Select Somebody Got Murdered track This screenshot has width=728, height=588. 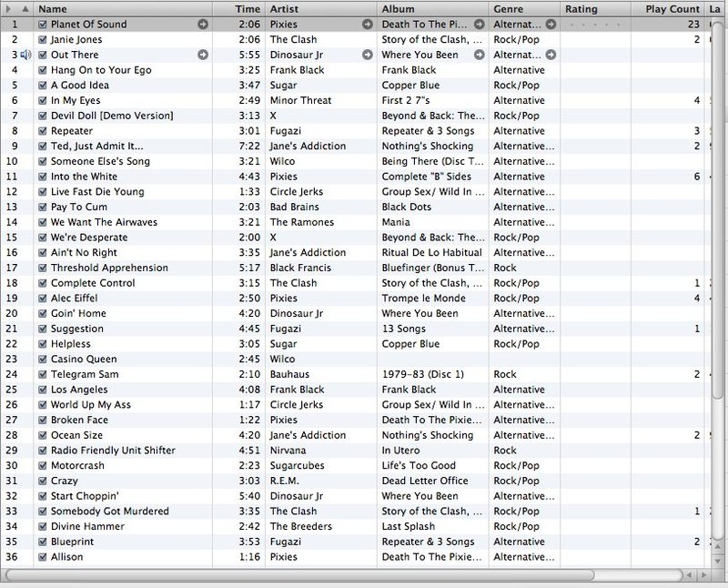(x=109, y=512)
